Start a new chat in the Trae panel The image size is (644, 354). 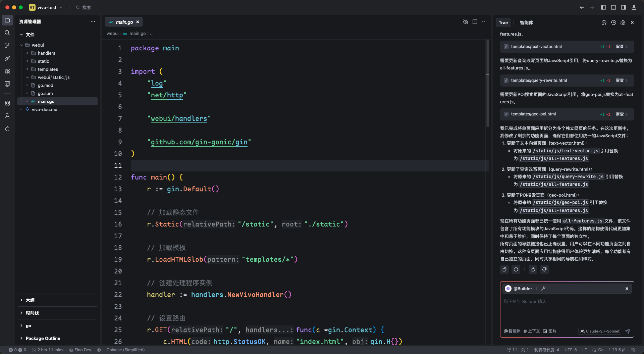pyautogui.click(x=604, y=22)
